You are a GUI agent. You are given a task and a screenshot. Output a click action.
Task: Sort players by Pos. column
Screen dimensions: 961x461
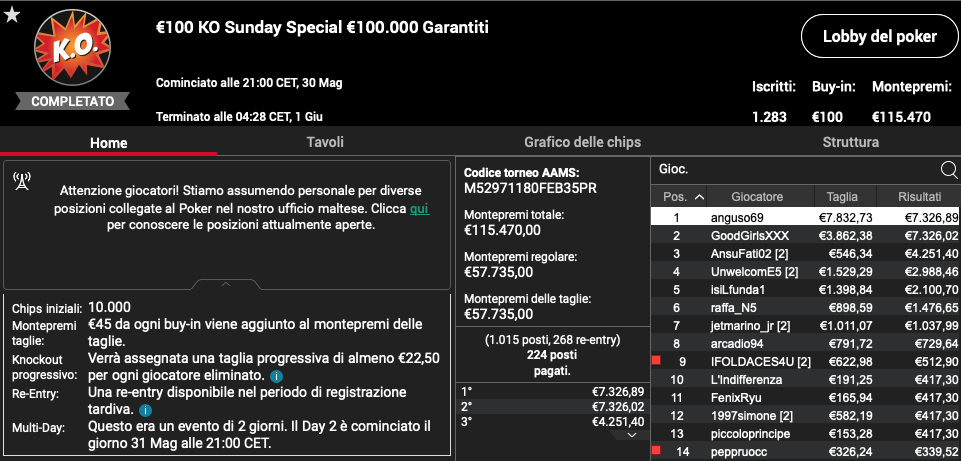[x=683, y=197]
